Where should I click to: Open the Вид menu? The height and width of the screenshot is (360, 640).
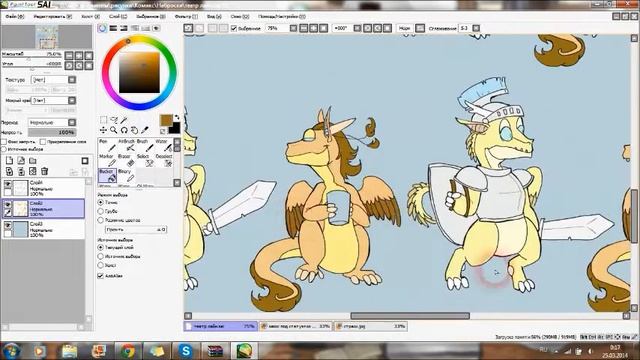click(x=214, y=17)
